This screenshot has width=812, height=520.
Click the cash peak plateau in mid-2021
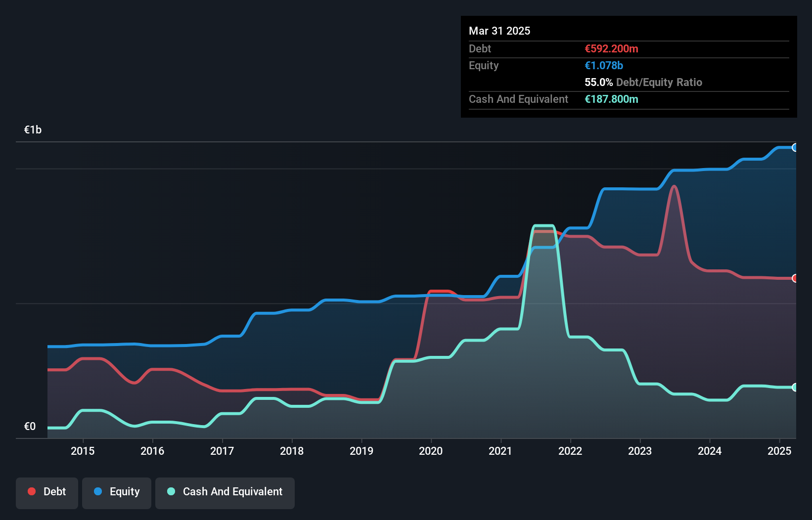point(543,226)
